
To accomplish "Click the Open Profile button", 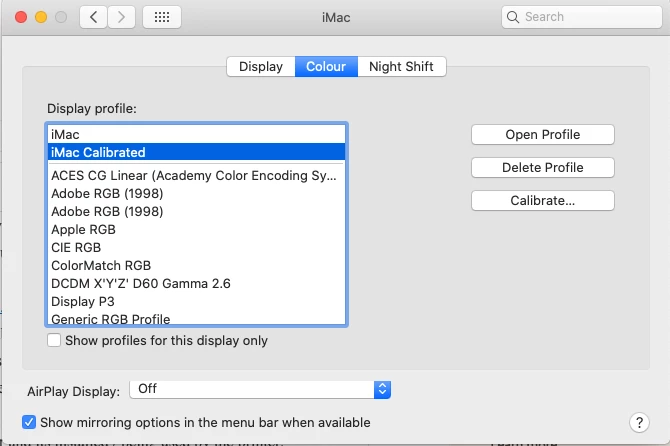I will pos(543,135).
